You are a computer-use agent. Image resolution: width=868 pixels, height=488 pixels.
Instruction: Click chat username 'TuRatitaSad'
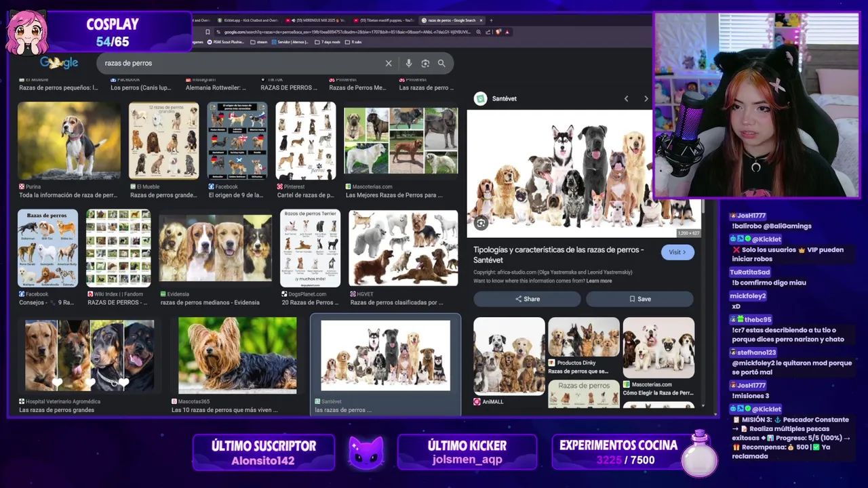tap(750, 272)
